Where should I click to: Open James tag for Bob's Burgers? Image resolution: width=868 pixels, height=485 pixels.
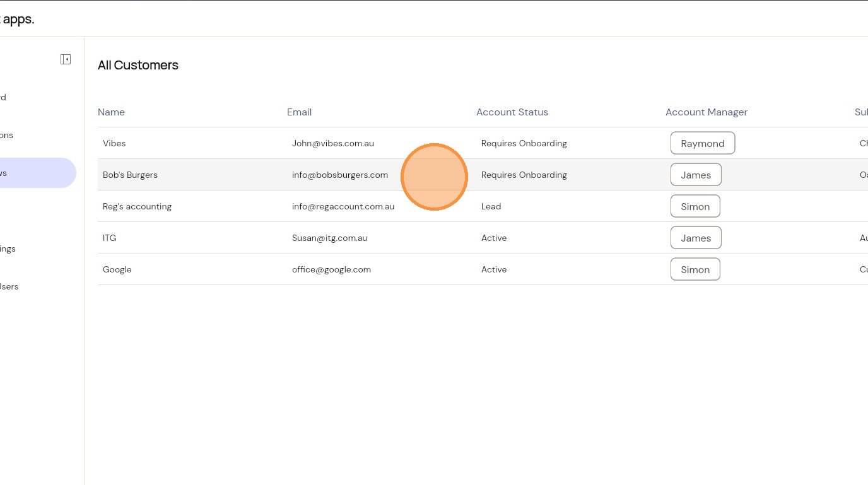point(695,175)
